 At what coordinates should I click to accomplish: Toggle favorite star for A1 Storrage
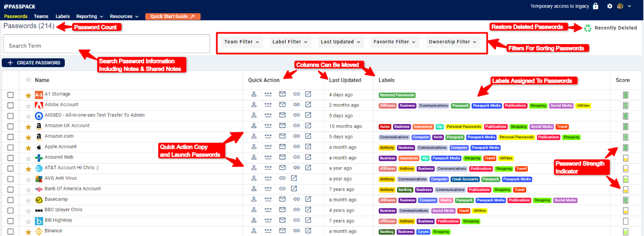coord(28,95)
